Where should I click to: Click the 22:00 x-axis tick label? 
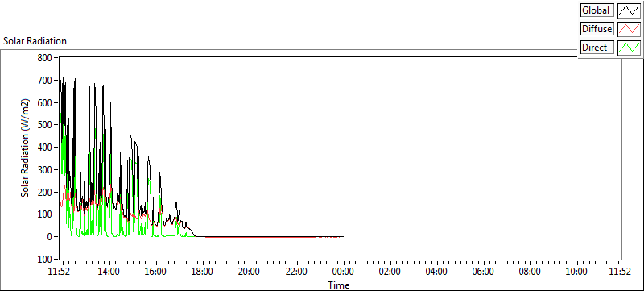click(x=296, y=272)
